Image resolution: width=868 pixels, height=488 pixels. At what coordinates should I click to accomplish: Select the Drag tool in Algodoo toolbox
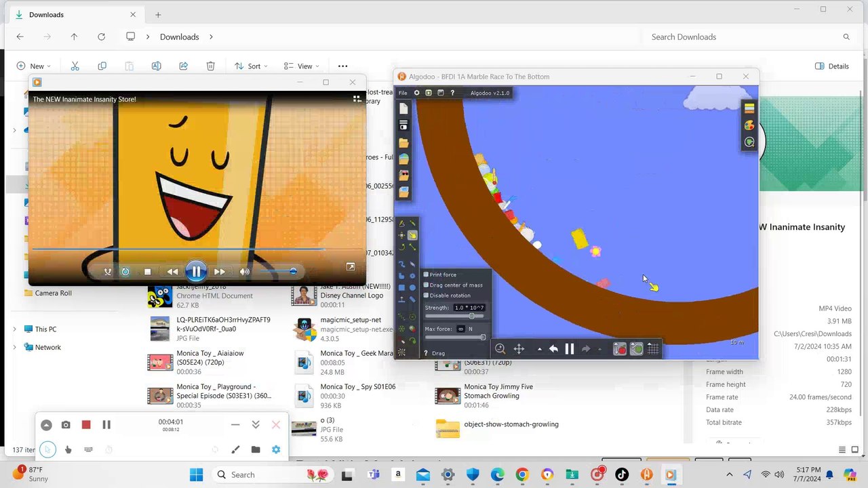tap(412, 236)
